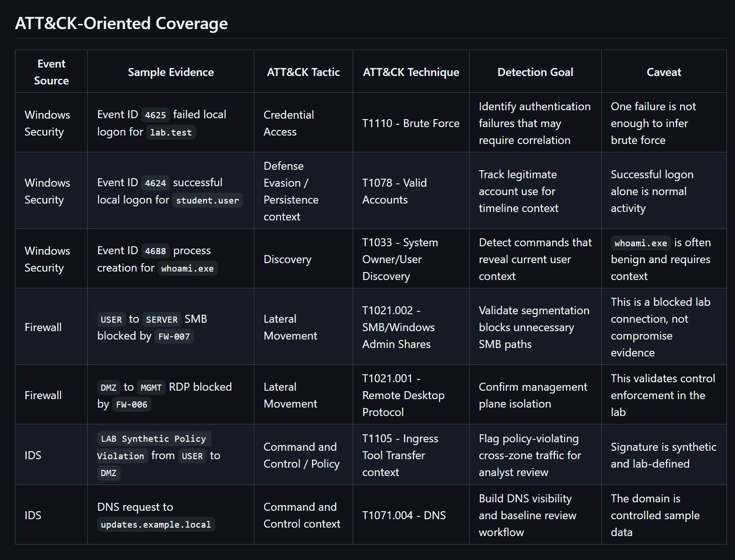The width and height of the screenshot is (735, 560).
Task: Click the 4624 event ID code
Action: 155,183
